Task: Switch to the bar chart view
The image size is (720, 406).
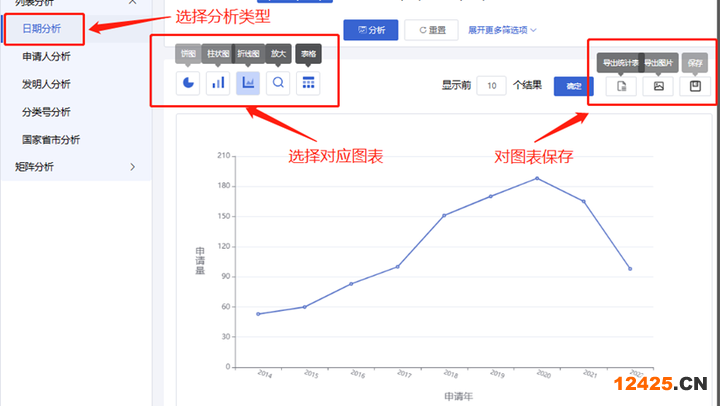Action: click(218, 83)
